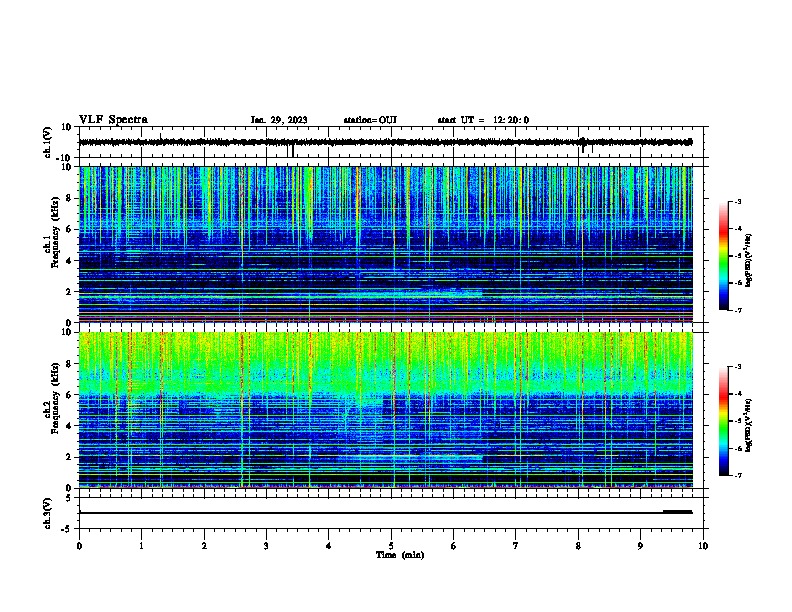This screenshot has width=792, height=612.
Task: Click the "-7" label on ch.1 colorbar
Action: (x=738, y=310)
